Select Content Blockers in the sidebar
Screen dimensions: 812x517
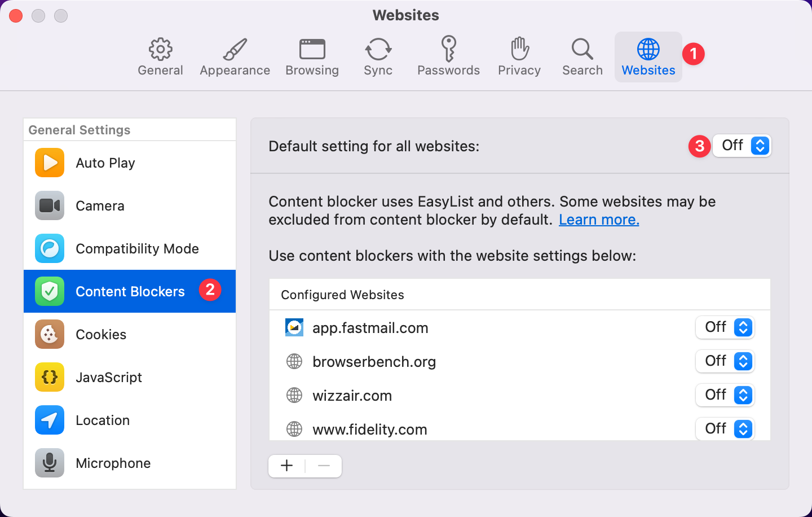(x=130, y=291)
